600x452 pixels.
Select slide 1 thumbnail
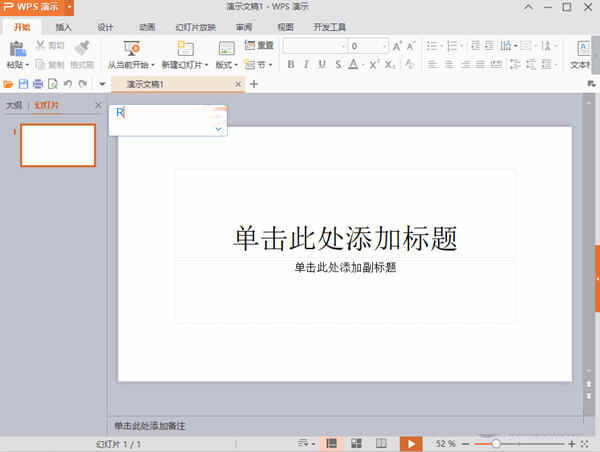pyautogui.click(x=58, y=146)
